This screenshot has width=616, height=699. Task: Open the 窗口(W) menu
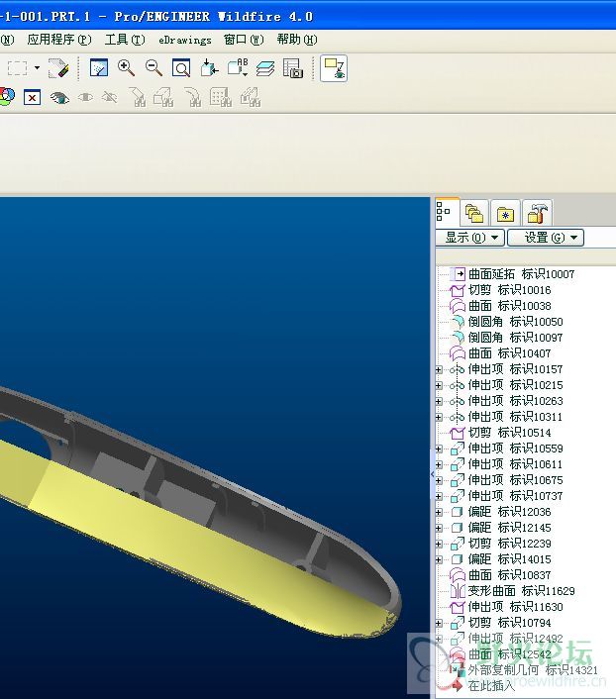pos(244,40)
